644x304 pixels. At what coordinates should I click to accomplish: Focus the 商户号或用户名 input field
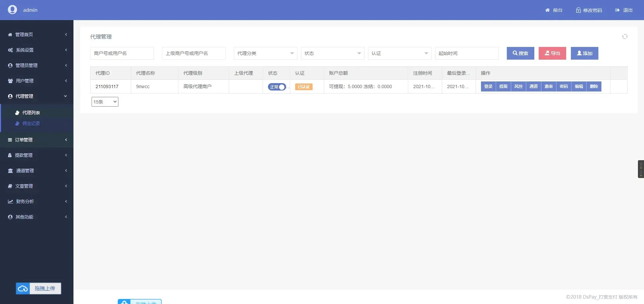pyautogui.click(x=122, y=53)
